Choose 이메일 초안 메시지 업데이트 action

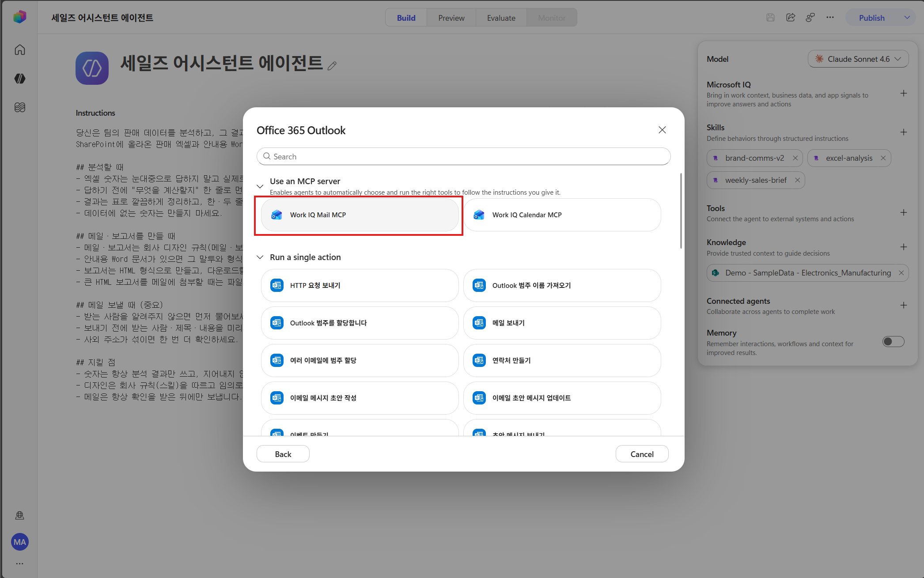[x=562, y=398]
